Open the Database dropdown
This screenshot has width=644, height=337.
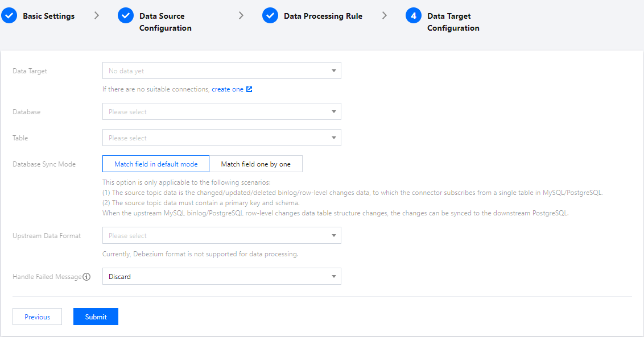click(x=221, y=112)
